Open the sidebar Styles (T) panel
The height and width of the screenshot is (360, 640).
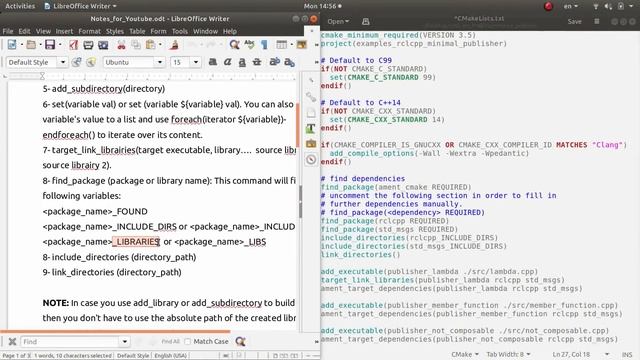point(311,128)
